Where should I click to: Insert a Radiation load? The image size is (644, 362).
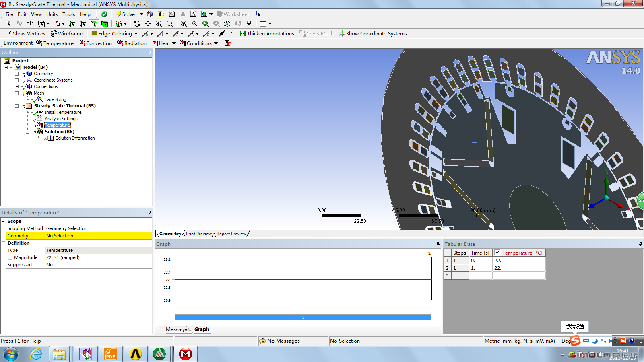click(x=132, y=43)
